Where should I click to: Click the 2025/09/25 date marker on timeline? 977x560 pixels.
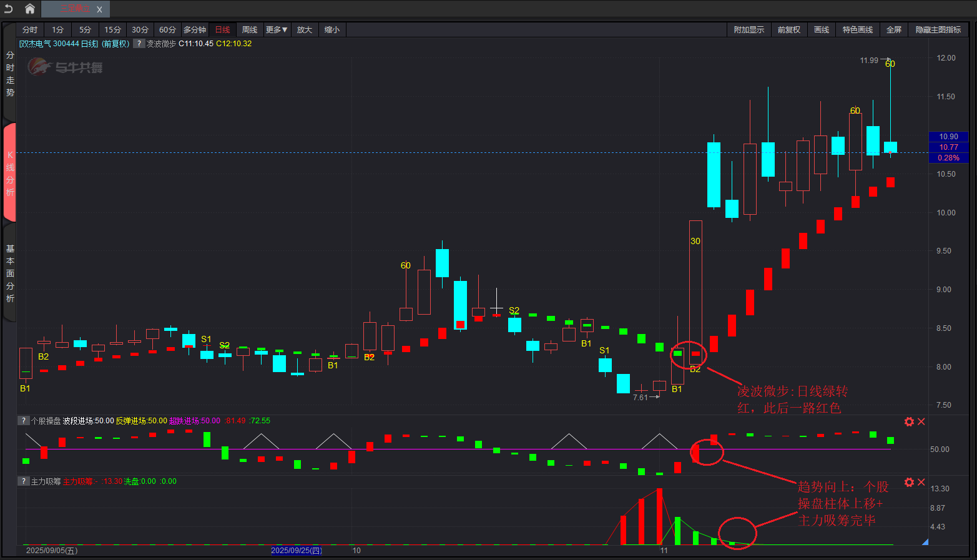point(297,551)
